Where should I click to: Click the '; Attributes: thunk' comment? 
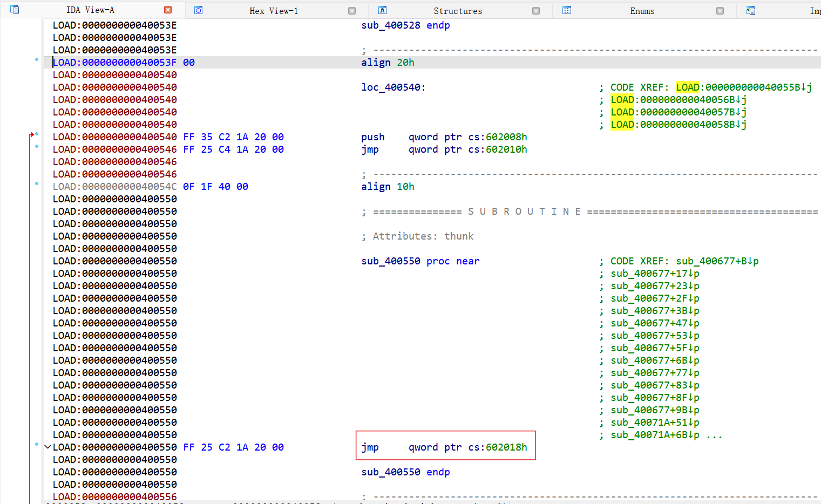pos(417,236)
